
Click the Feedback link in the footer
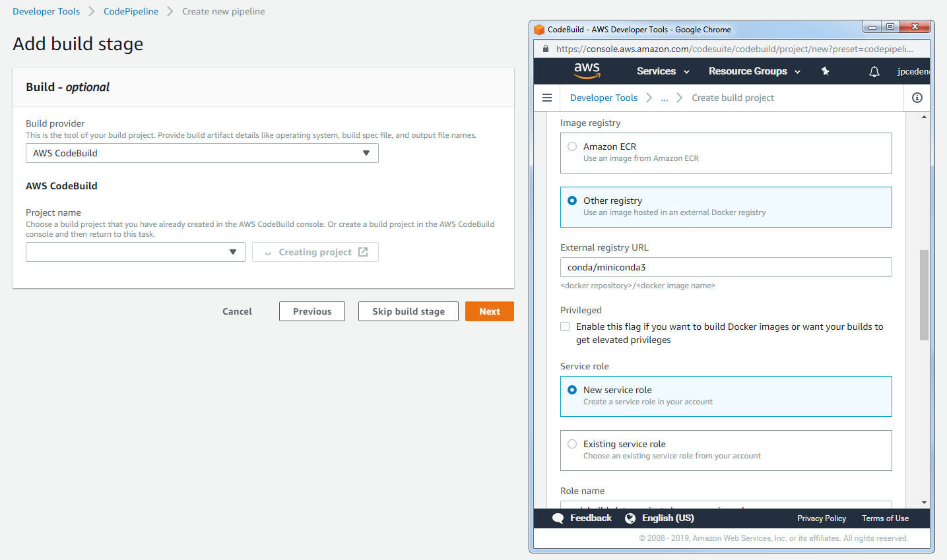click(x=591, y=518)
